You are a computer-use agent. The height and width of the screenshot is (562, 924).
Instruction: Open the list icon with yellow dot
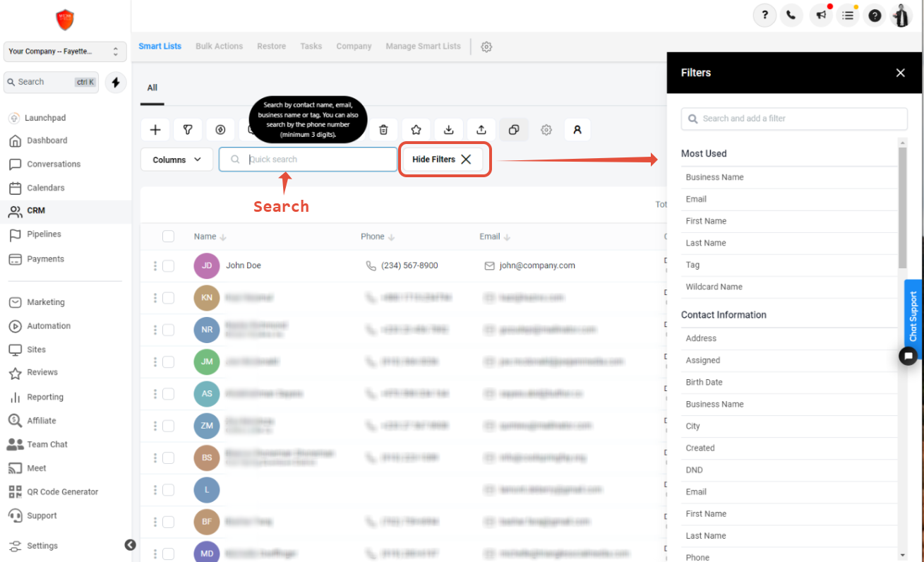coord(848,15)
